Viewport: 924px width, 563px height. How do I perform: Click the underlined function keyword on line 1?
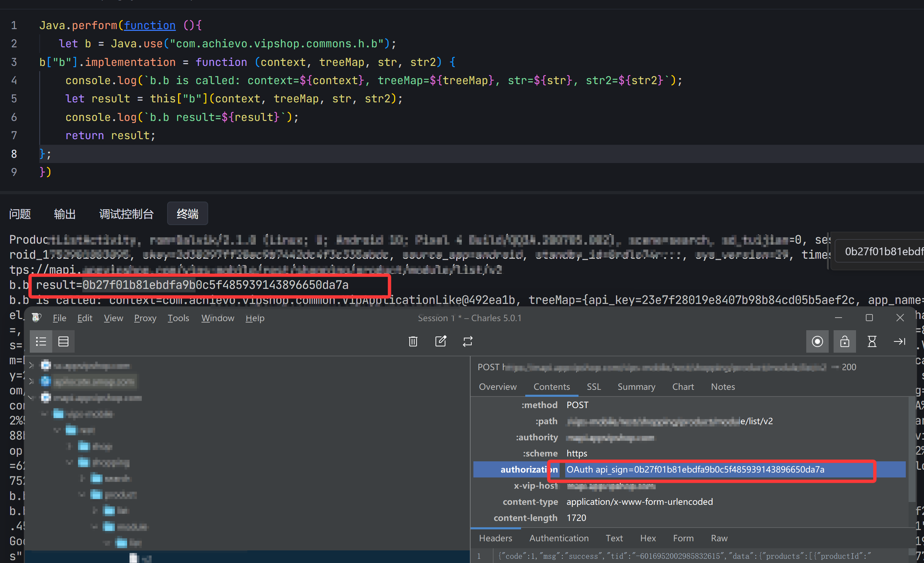pyautogui.click(x=150, y=25)
